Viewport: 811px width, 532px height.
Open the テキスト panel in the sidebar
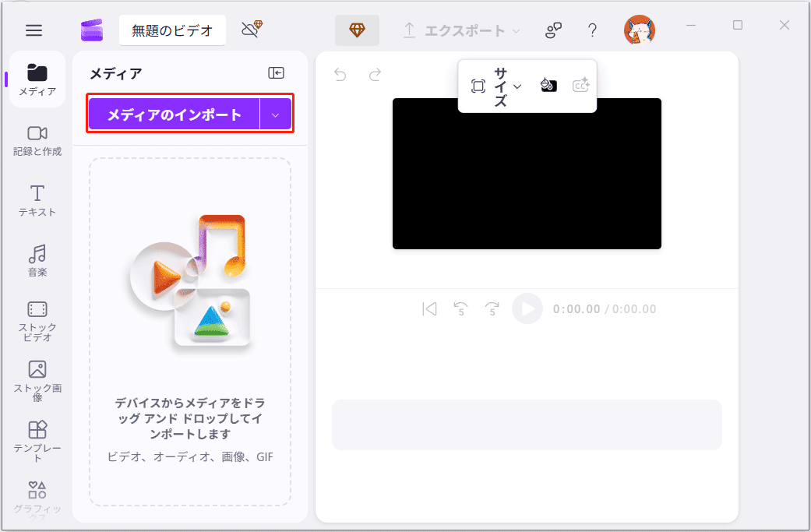click(36, 200)
